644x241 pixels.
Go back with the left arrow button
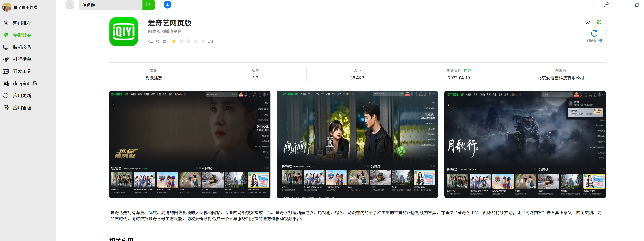[x=70, y=5]
